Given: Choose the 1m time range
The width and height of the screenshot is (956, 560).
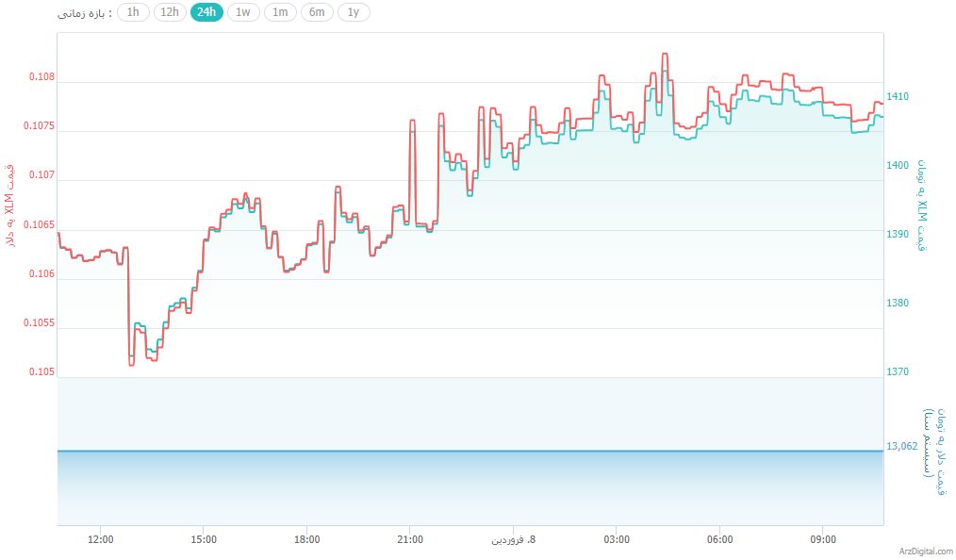Looking at the screenshot, I should point(280,12).
